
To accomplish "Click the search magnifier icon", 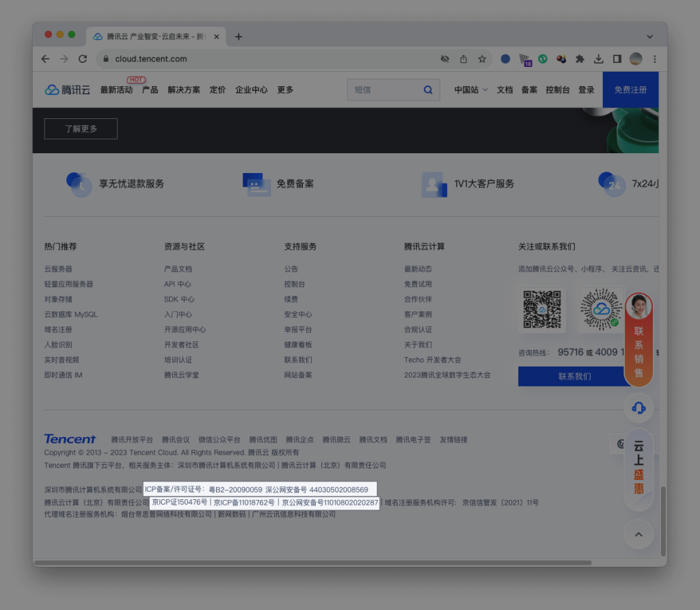I will pyautogui.click(x=428, y=90).
